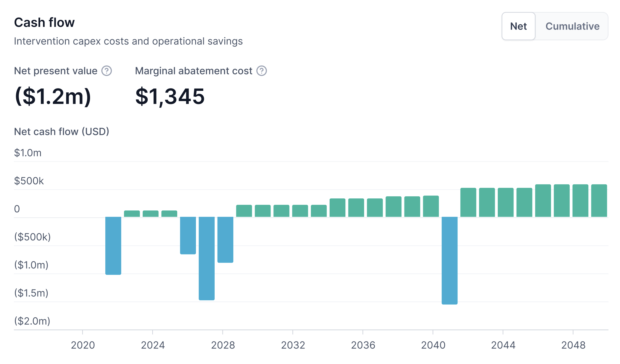
Task: Select the Net view toggle
Action: point(518,26)
